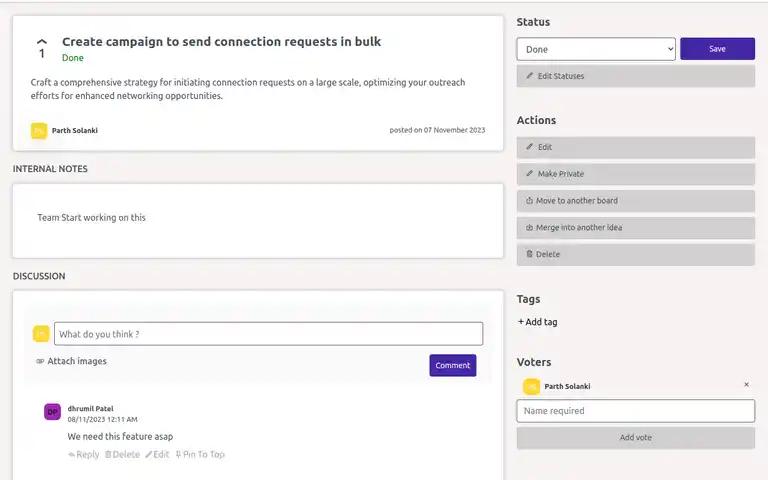Click the Move to another board icon

click(x=529, y=200)
